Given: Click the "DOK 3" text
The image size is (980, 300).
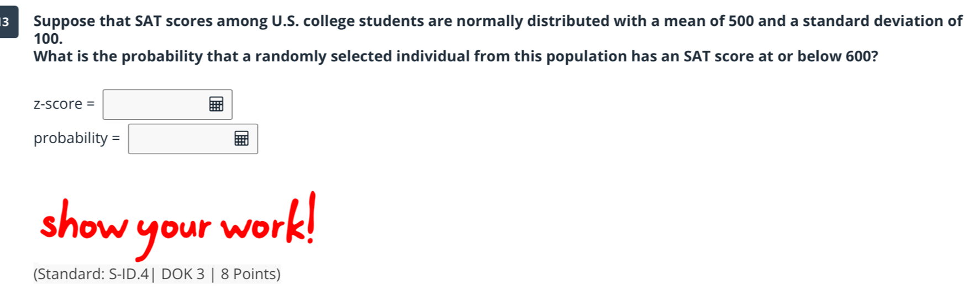Looking at the screenshot, I should point(183,274).
